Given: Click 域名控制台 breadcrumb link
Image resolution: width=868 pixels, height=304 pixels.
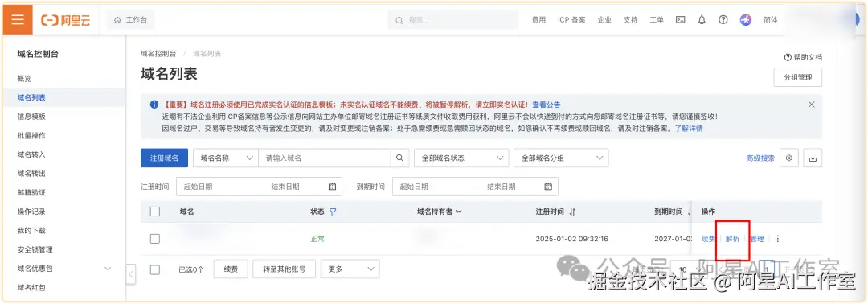Looking at the screenshot, I should [x=159, y=54].
